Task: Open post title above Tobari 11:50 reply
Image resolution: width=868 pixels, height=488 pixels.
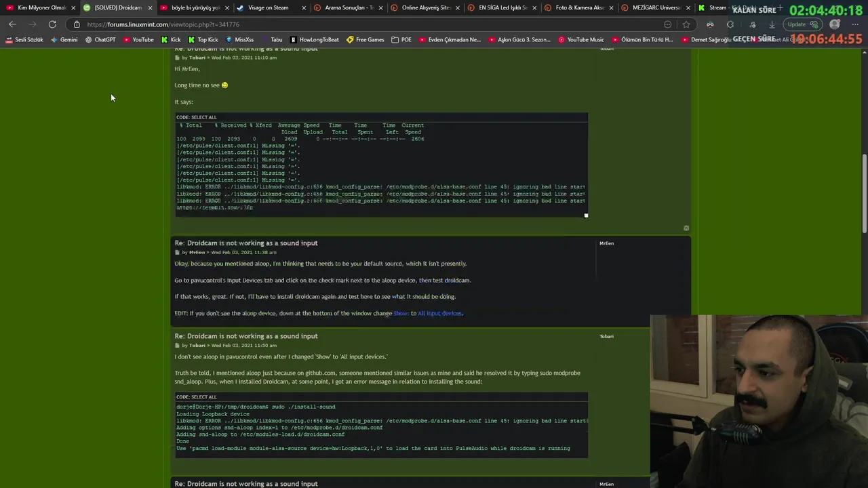Action: click(246, 336)
